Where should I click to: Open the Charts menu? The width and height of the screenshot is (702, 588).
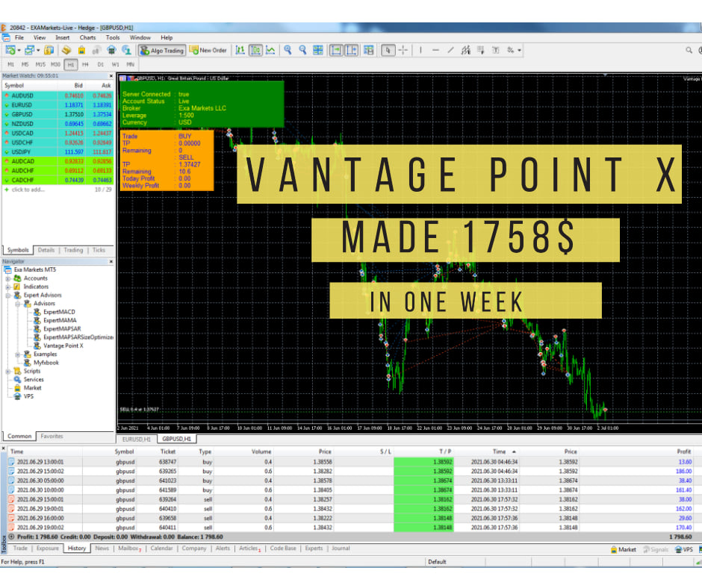[87, 37]
